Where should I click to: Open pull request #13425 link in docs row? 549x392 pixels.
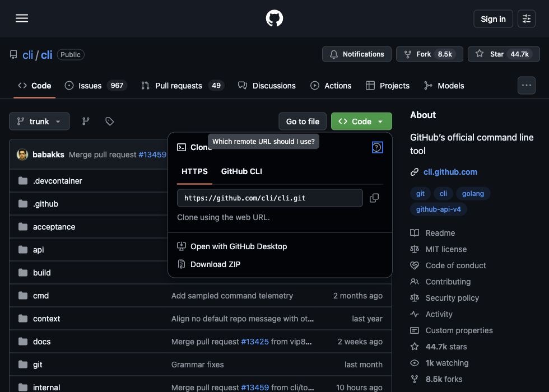coord(254,342)
